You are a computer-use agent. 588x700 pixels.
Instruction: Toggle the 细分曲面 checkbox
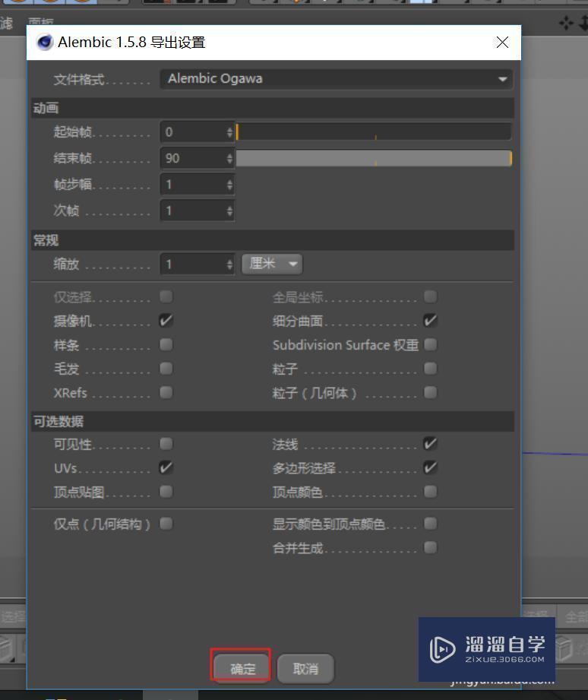pyautogui.click(x=431, y=321)
